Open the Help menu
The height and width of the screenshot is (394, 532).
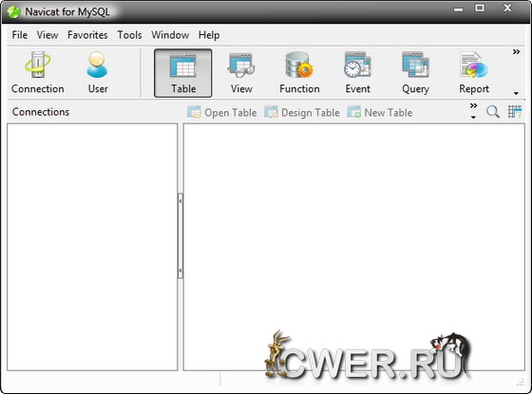[x=209, y=35]
